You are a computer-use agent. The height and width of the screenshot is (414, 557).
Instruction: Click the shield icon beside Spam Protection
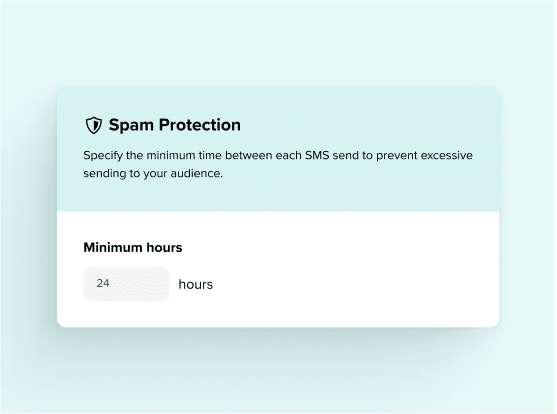(x=94, y=125)
